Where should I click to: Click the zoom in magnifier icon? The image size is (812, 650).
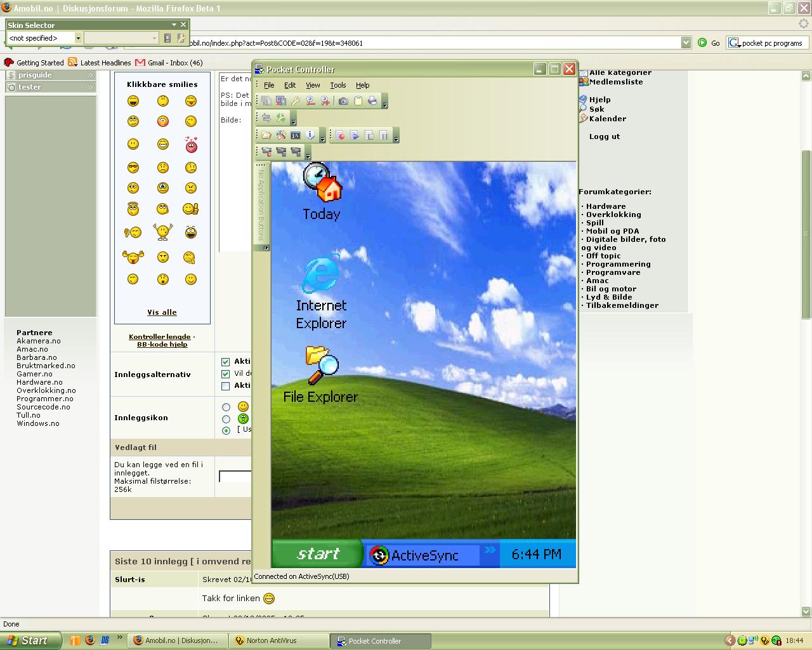coord(325,101)
